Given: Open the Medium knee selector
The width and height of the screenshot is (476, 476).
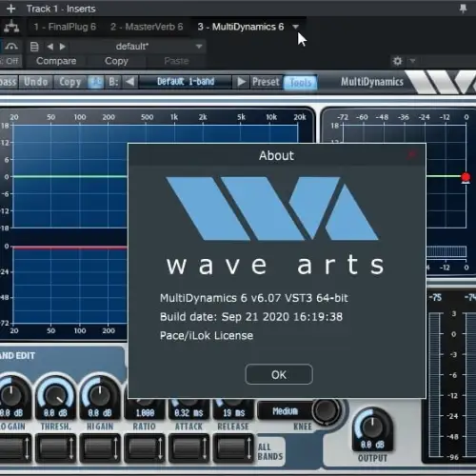Looking at the screenshot, I should click(x=285, y=411).
